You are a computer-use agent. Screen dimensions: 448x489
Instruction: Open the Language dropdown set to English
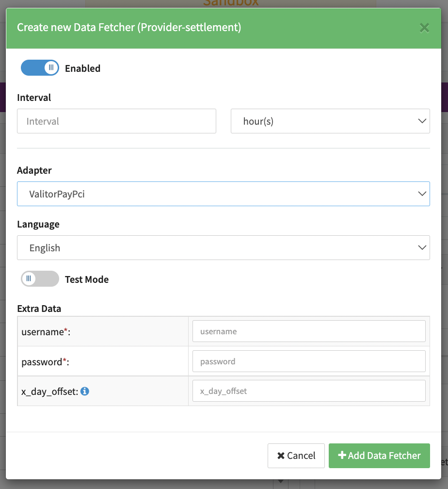click(223, 248)
